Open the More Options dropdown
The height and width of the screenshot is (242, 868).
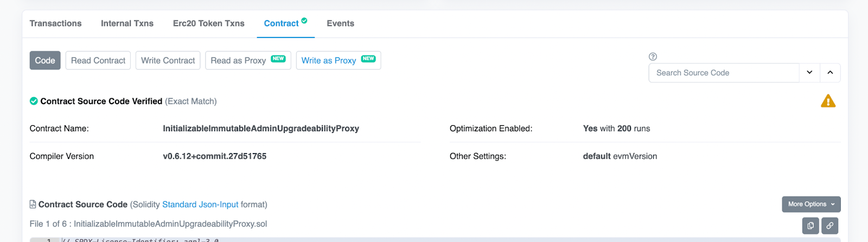811,204
